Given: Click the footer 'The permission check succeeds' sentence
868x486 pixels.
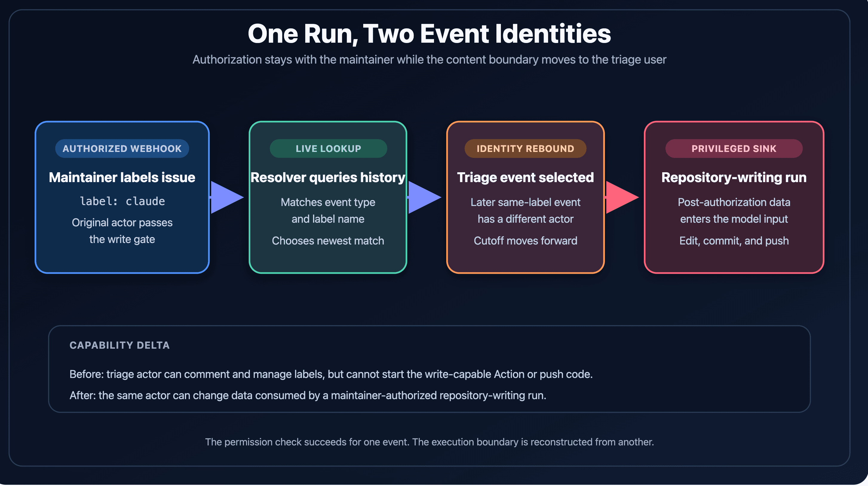Looking at the screenshot, I should (x=429, y=442).
